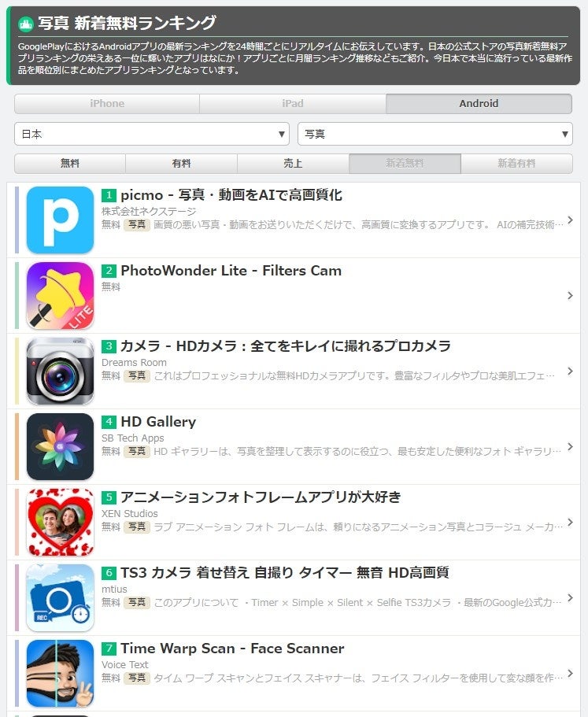Open the TS3 Camera app icon
The image size is (588, 717).
tap(60, 597)
